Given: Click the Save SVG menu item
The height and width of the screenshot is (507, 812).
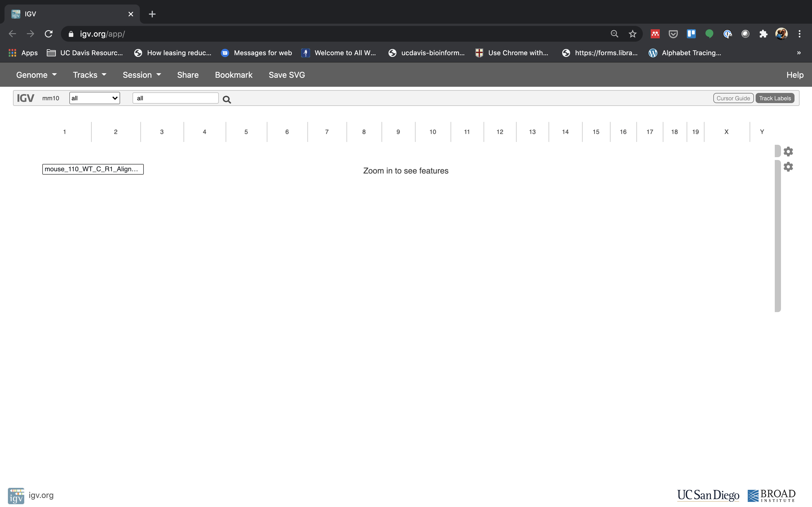Looking at the screenshot, I should tap(286, 74).
